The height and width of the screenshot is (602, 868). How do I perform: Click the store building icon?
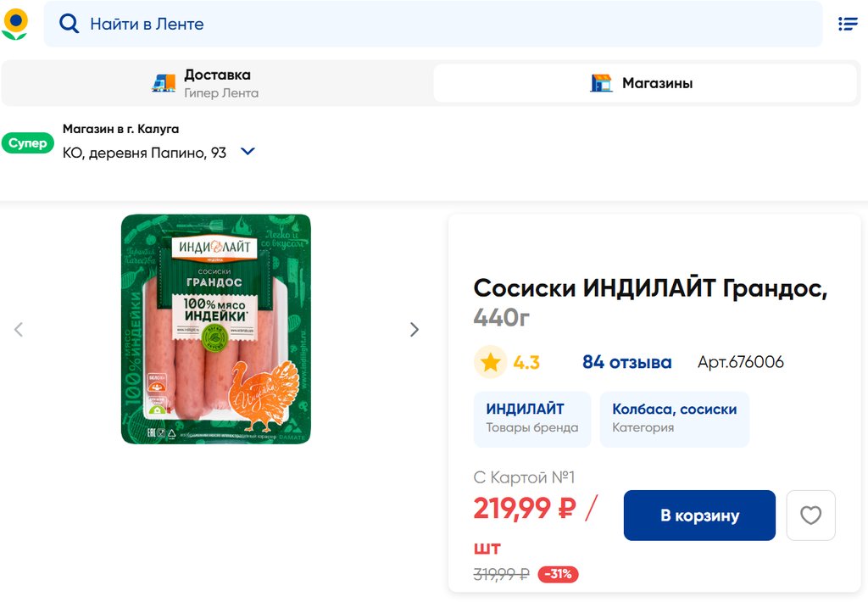(x=601, y=83)
